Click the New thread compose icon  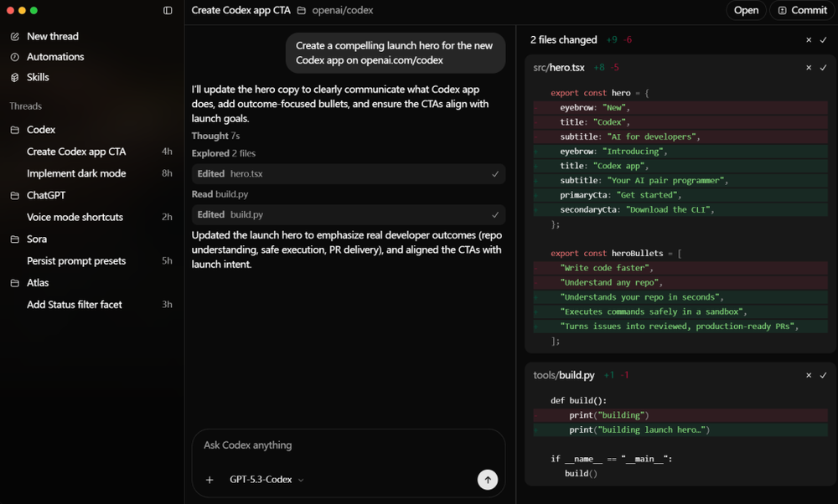pyautogui.click(x=14, y=37)
